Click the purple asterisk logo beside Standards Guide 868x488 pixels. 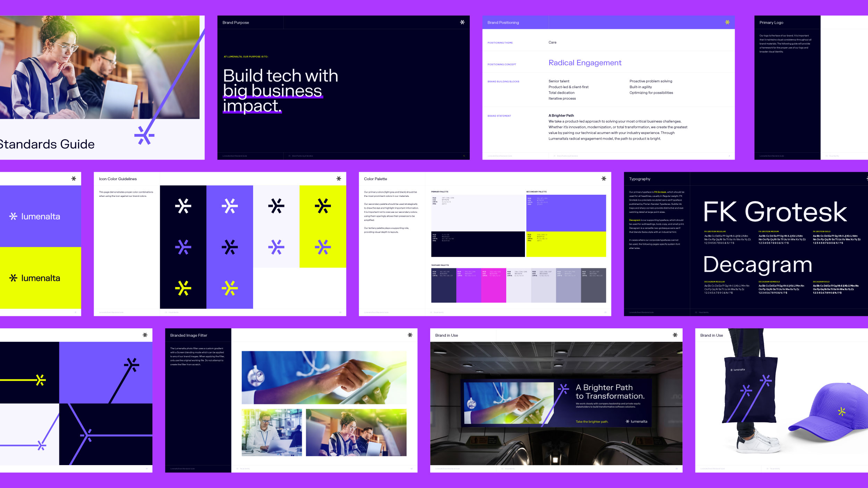[x=144, y=135]
